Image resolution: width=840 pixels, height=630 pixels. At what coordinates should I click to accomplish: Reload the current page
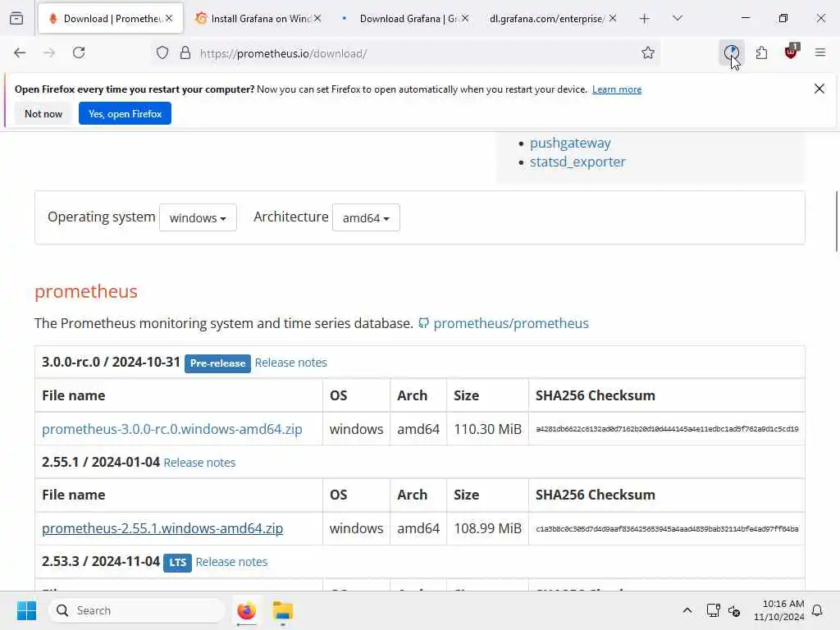pos(79,53)
